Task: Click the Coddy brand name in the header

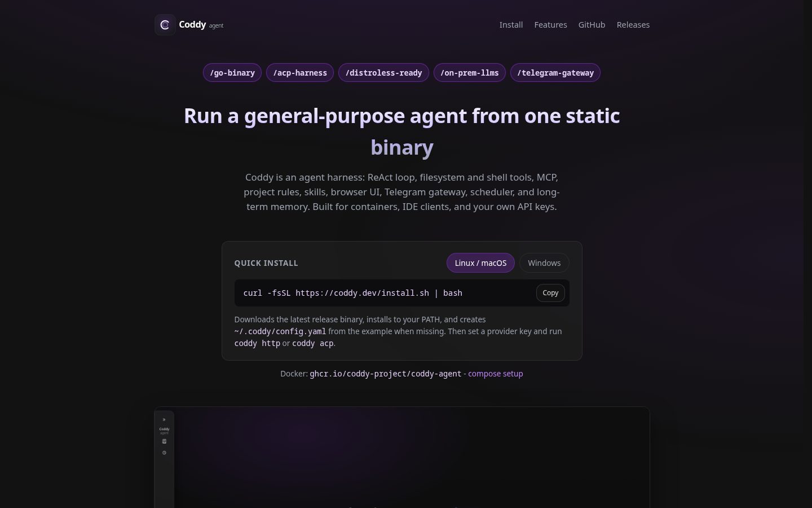Action: pos(192,24)
